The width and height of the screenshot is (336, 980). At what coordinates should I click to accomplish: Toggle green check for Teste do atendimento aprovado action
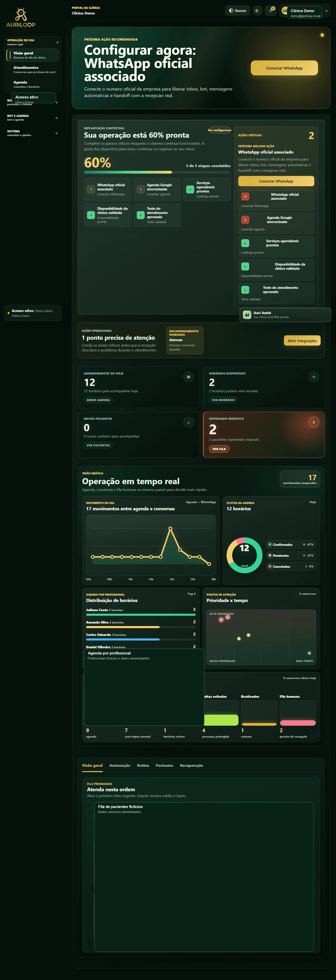(x=245, y=290)
